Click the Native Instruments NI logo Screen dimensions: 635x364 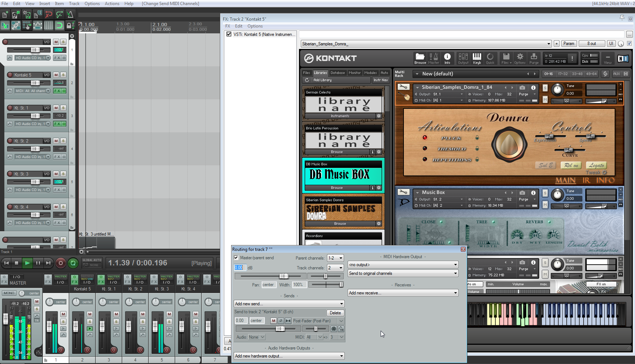(x=623, y=58)
